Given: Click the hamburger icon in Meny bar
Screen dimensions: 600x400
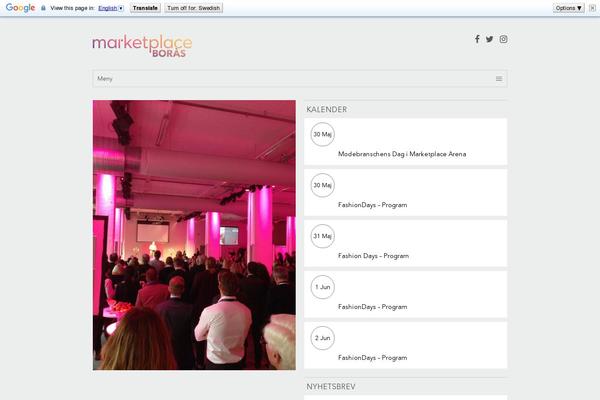Looking at the screenshot, I should click(498, 78).
